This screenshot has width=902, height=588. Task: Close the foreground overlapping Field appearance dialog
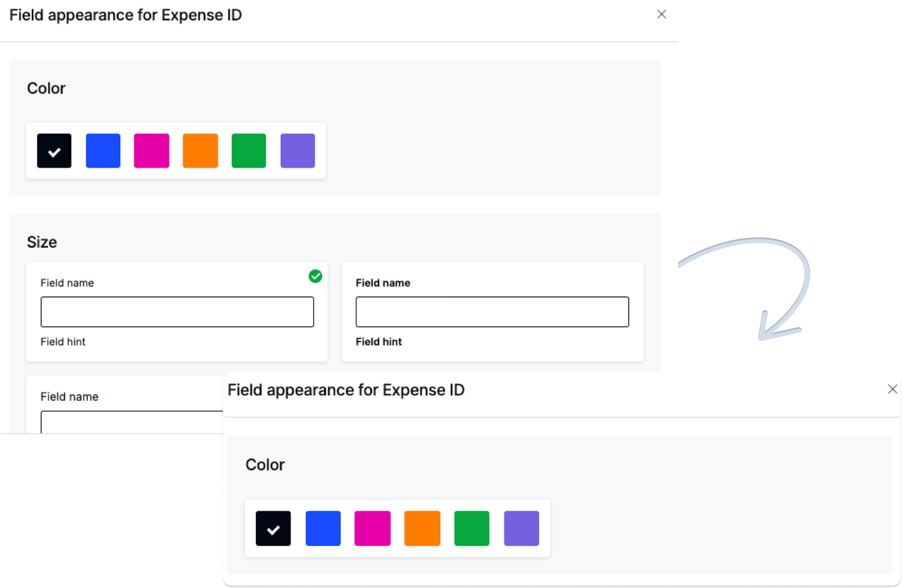(892, 389)
